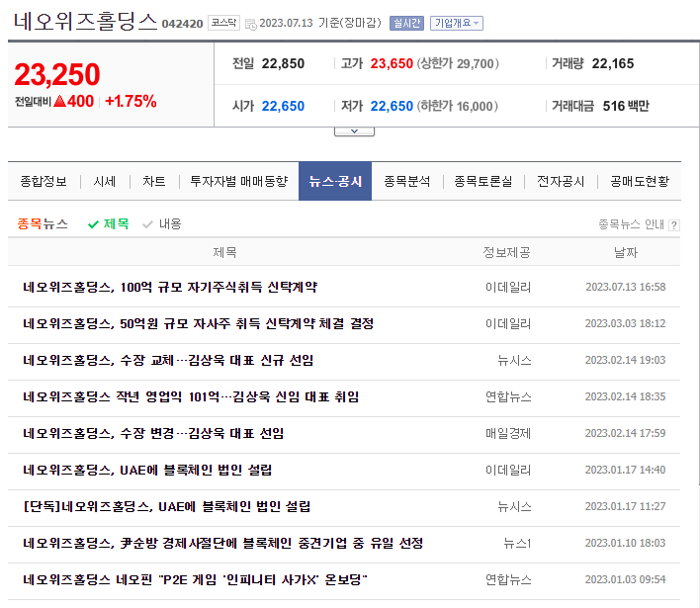This screenshot has width=700, height=608.
Task: Switch to the 시세 tab
Action: click(x=105, y=181)
